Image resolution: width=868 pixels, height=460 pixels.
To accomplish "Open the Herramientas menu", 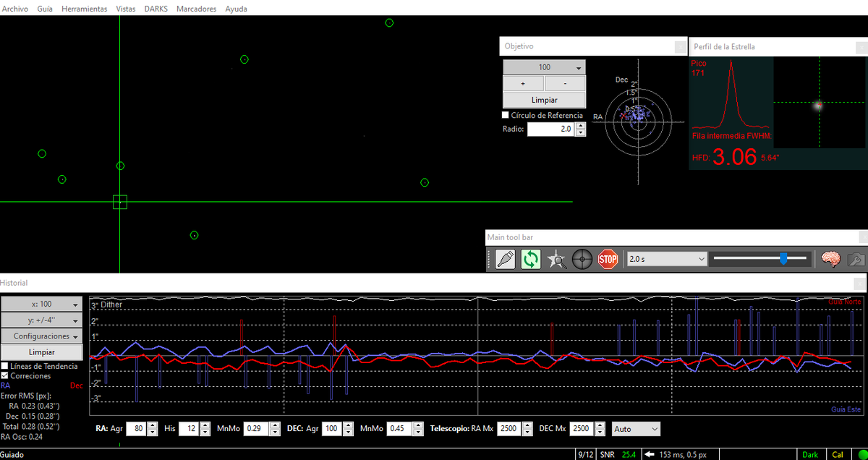I will click(85, 9).
